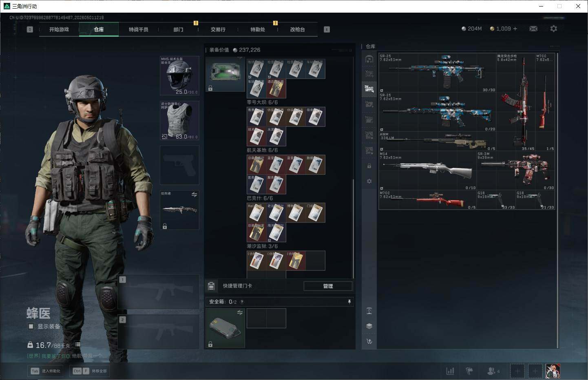Image resolution: width=588 pixels, height=380 pixels.
Task: Select the melee knife slot
Action: (179, 210)
